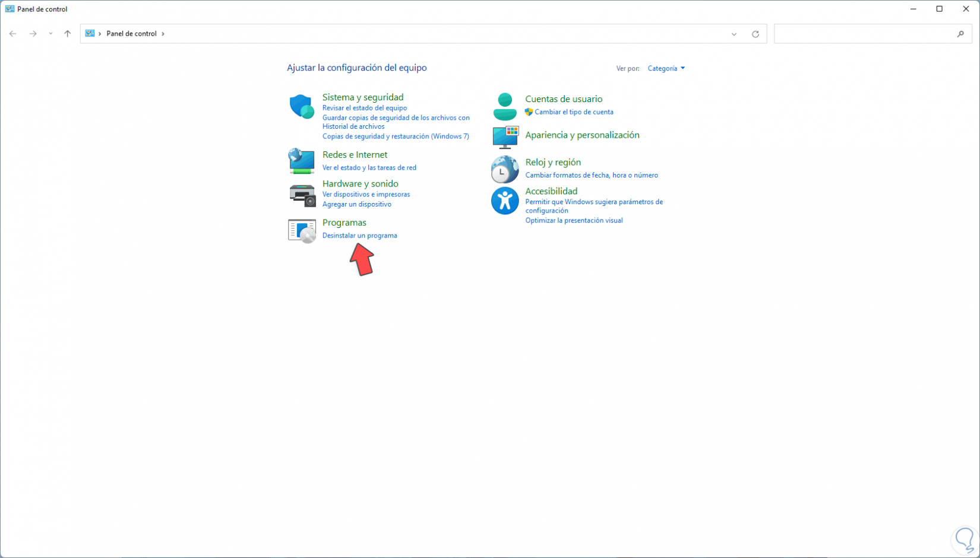The image size is (980, 558).
Task: Open Copias de seguridad y restauración (Windows 7)
Action: coord(396,137)
